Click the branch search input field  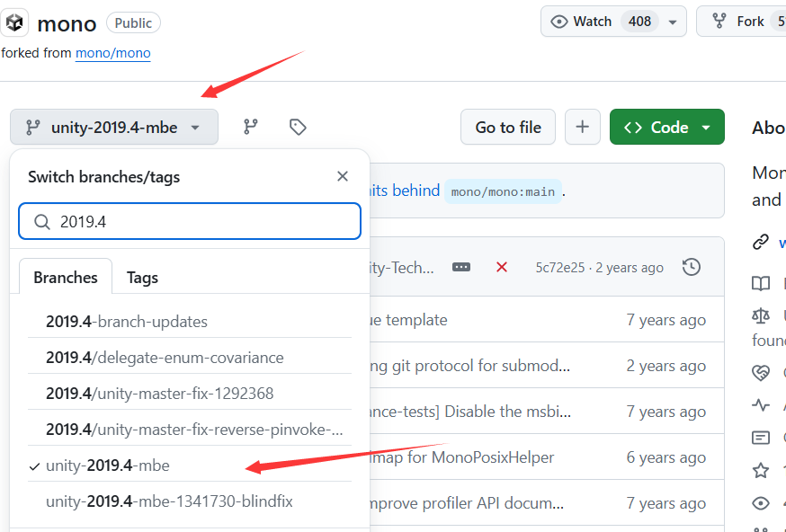point(190,221)
